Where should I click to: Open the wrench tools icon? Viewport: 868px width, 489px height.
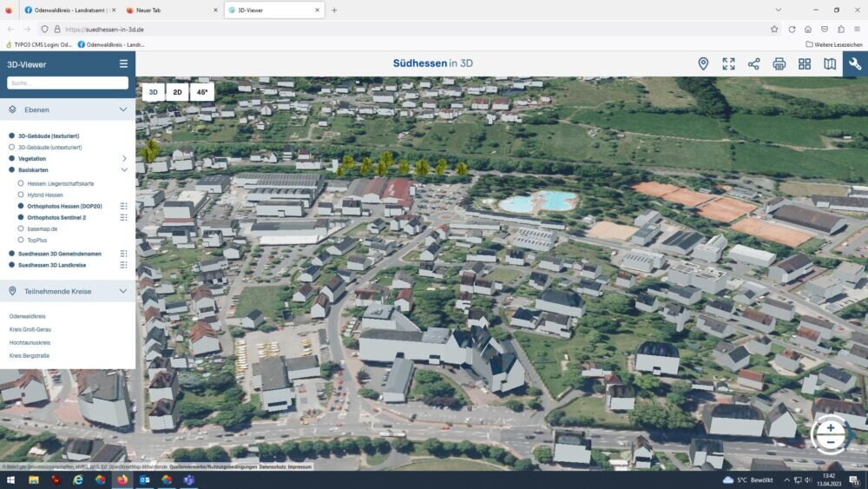855,63
